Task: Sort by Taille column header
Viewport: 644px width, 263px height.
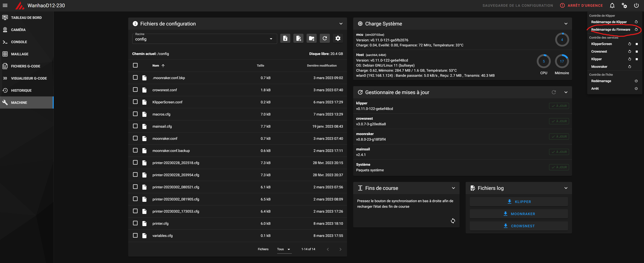Action: coord(260,66)
